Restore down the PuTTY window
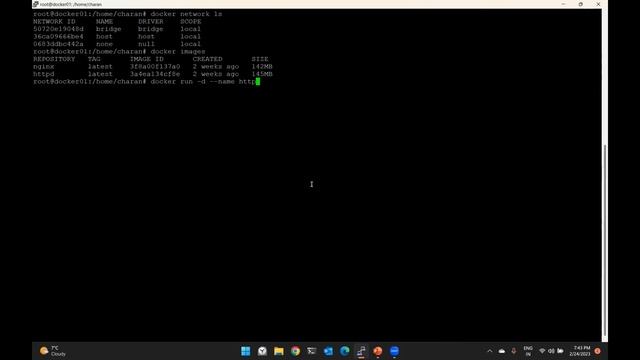Image resolution: width=640 pixels, height=360 pixels. click(581, 4)
